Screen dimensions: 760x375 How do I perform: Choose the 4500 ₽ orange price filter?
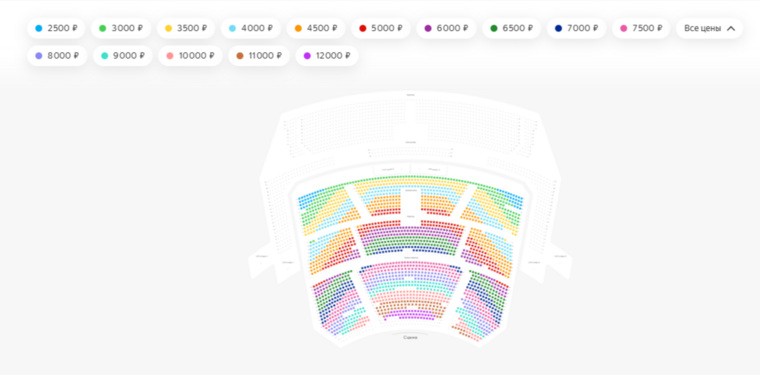point(316,29)
